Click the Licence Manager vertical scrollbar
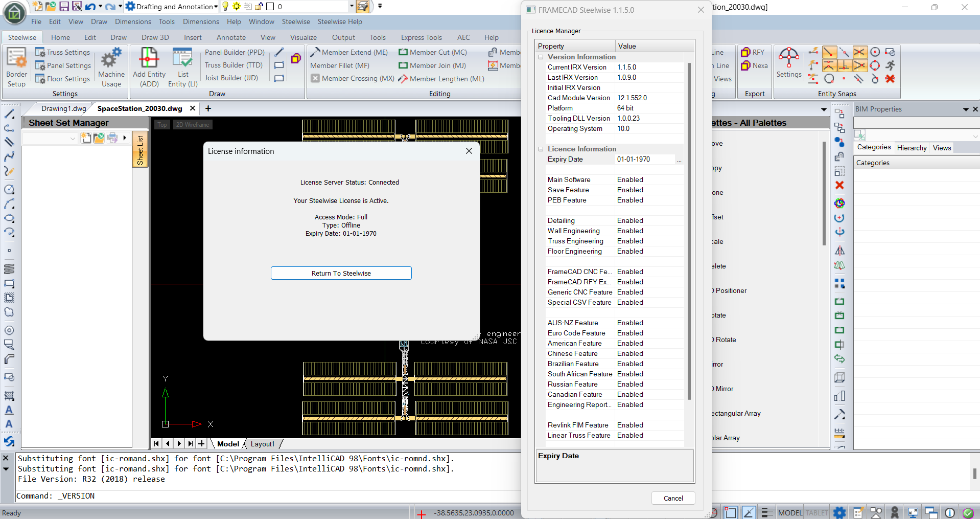 pyautogui.click(x=689, y=230)
